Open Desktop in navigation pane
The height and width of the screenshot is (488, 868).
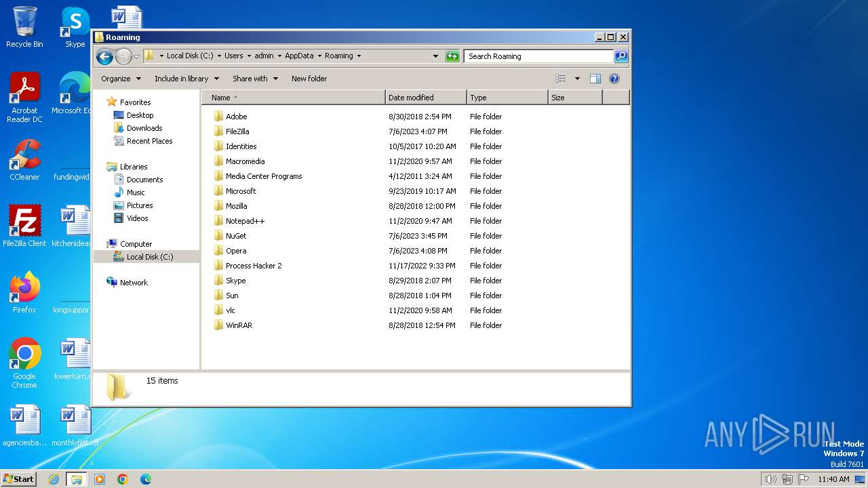[x=140, y=115]
